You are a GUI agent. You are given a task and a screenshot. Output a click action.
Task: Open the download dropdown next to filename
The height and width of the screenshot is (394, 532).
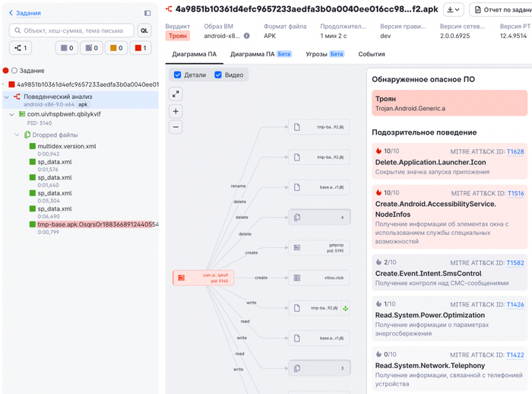click(453, 10)
